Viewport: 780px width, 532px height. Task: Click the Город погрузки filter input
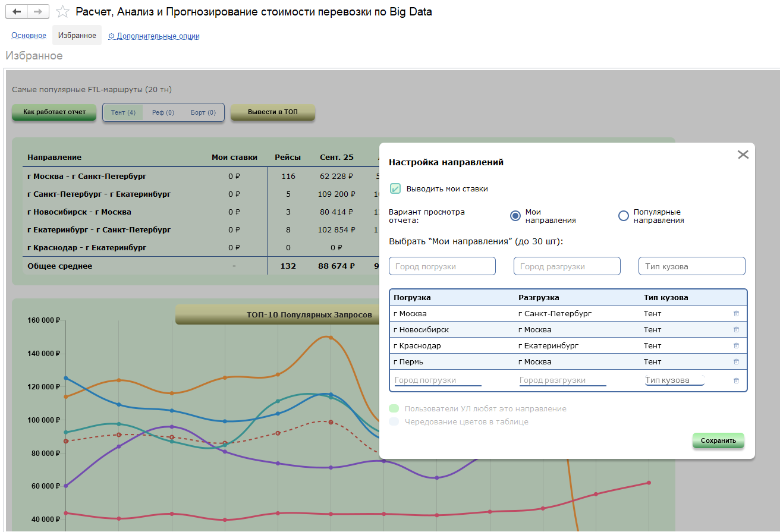click(442, 266)
